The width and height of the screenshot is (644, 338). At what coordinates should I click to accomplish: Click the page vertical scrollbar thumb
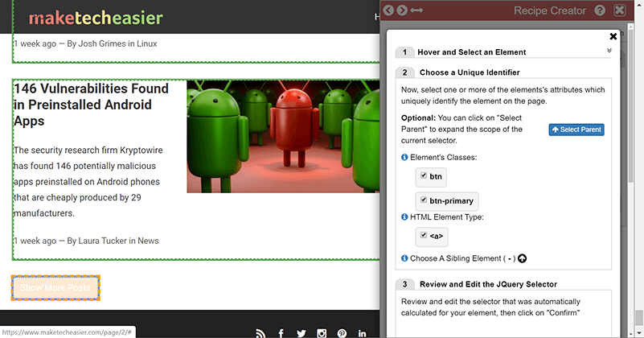(x=639, y=317)
